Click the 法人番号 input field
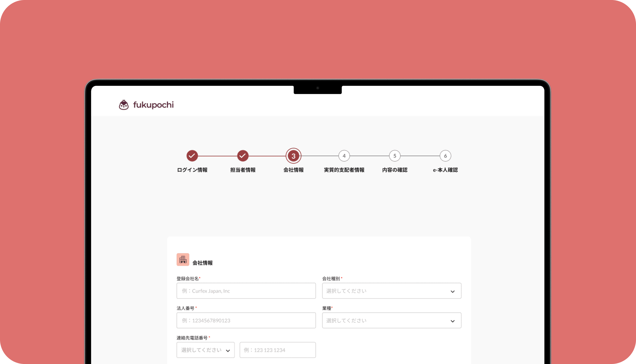 coord(246,320)
